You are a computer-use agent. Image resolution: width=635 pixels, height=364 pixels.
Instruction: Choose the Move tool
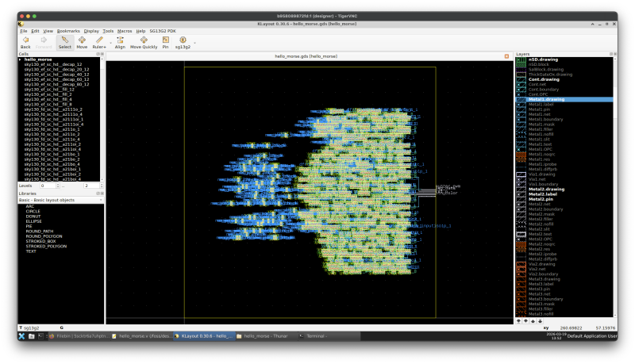(82, 41)
